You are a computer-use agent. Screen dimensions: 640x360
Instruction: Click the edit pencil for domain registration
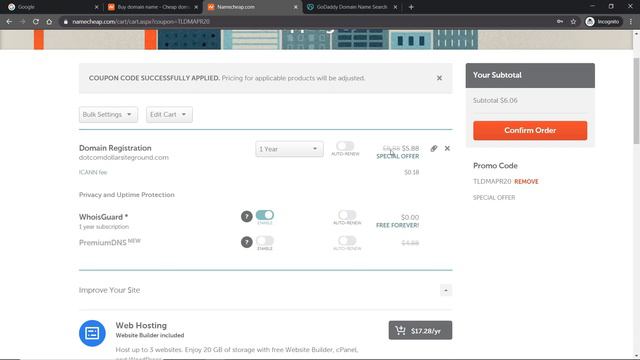coord(434,148)
